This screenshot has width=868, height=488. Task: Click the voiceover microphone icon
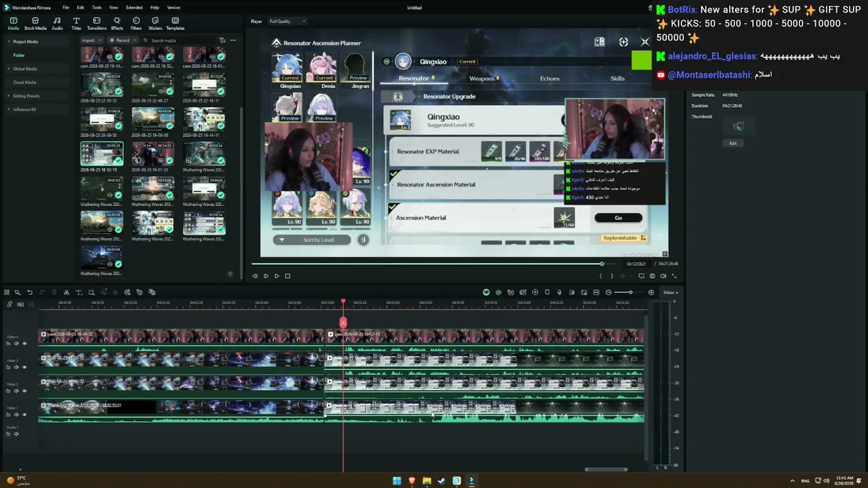click(559, 292)
